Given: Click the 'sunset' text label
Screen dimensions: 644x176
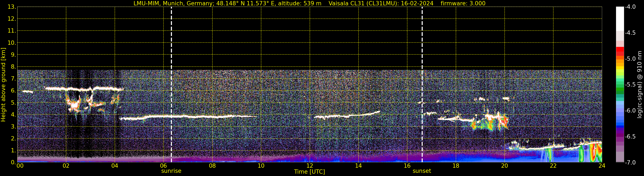Looking at the screenshot, I should 422,171.
